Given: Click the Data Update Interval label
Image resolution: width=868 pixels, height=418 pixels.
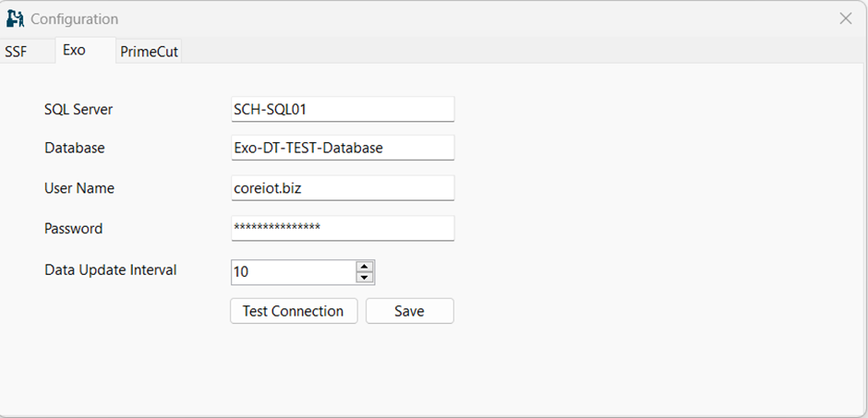Looking at the screenshot, I should (111, 270).
